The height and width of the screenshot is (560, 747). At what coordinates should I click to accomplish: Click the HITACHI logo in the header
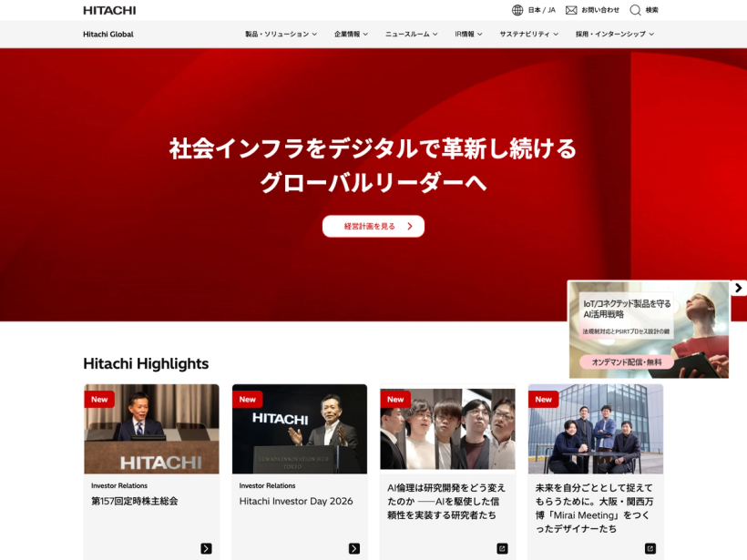(109, 10)
